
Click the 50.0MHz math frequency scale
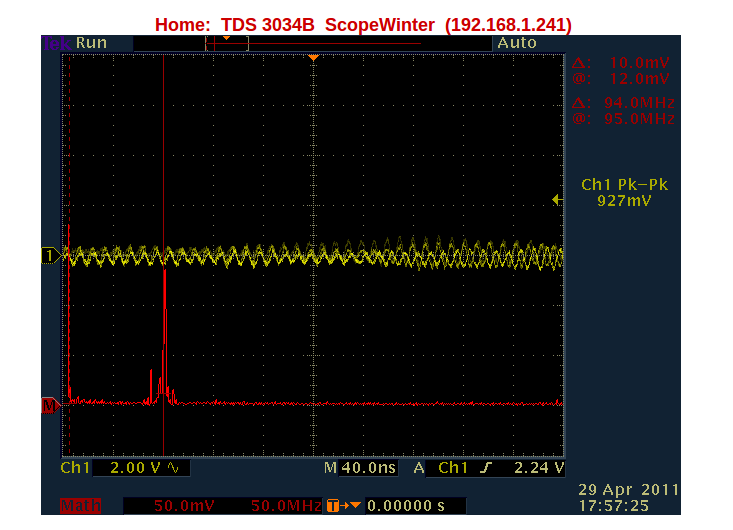click(x=286, y=506)
